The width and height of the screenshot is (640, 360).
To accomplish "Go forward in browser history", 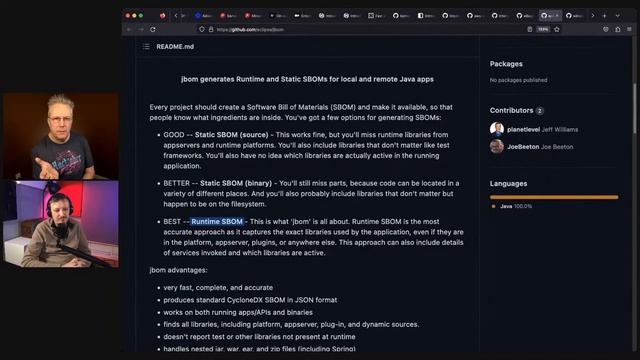I will (141, 29).
